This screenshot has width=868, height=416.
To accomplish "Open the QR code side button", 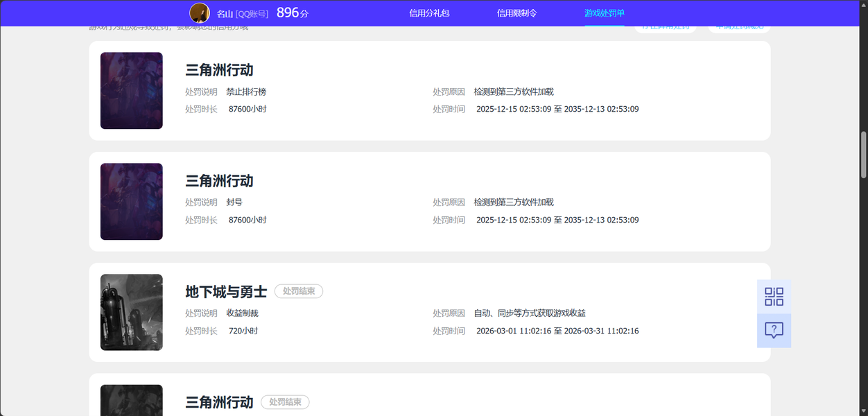I will pos(774,297).
